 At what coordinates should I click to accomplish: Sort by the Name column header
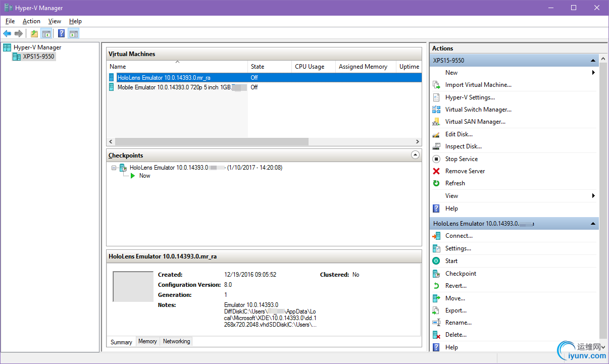click(x=177, y=67)
